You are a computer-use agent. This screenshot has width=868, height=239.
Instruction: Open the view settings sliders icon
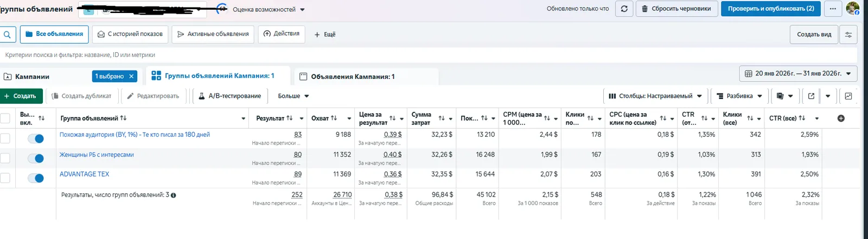[848, 34]
